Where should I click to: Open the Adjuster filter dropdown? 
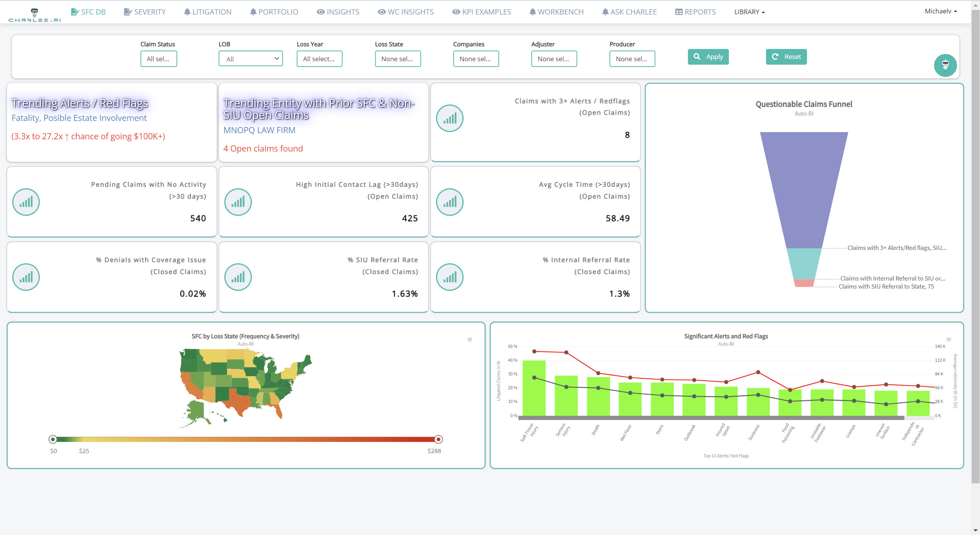click(554, 59)
